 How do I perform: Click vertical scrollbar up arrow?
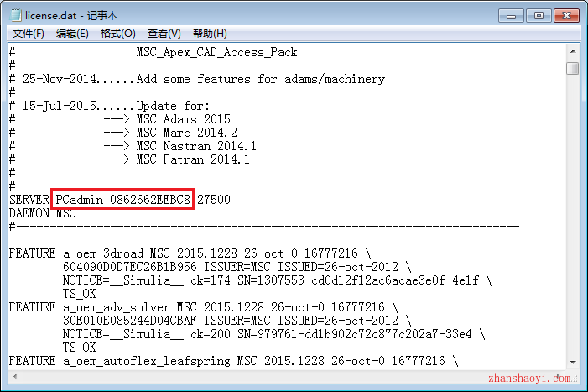pos(573,51)
